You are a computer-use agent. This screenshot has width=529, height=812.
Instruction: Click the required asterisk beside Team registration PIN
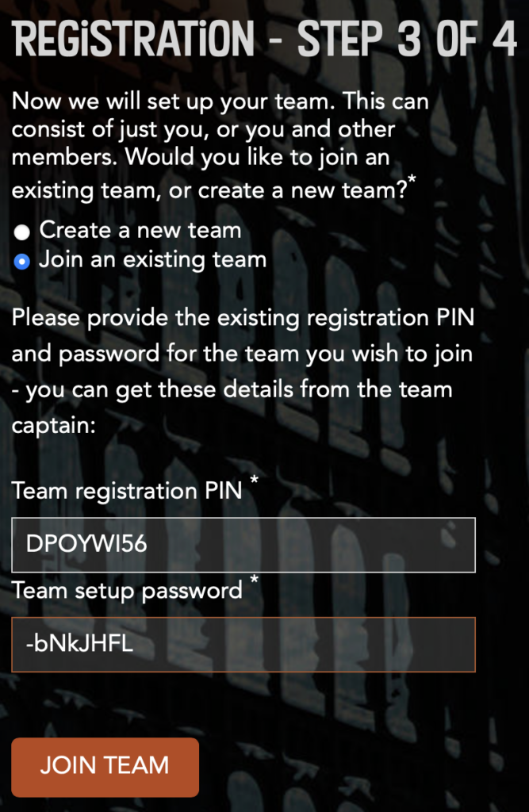(x=255, y=481)
